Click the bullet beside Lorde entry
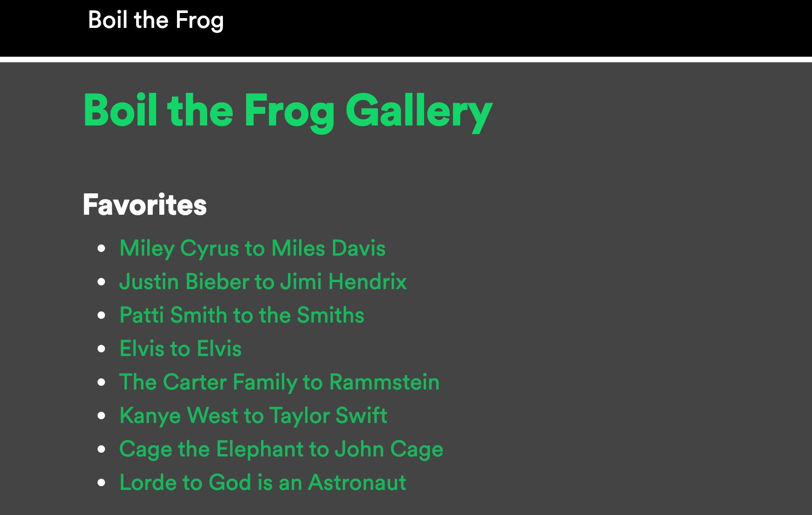 tap(102, 483)
